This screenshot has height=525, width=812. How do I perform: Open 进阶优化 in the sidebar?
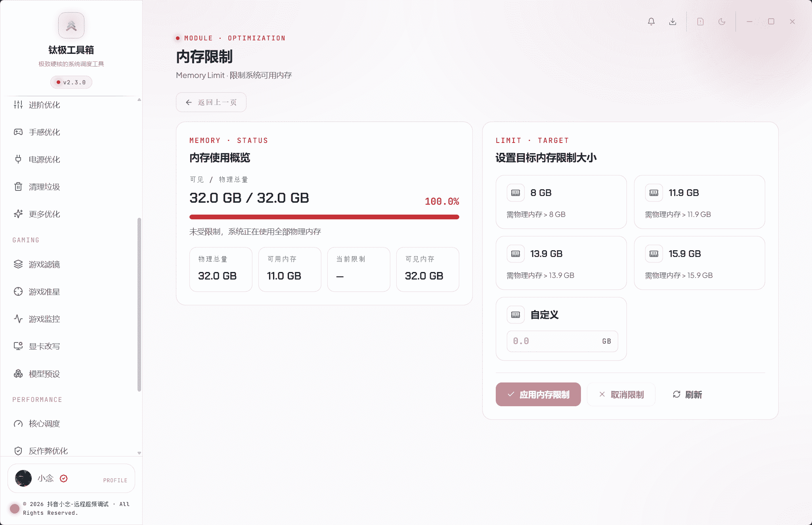[71, 105]
